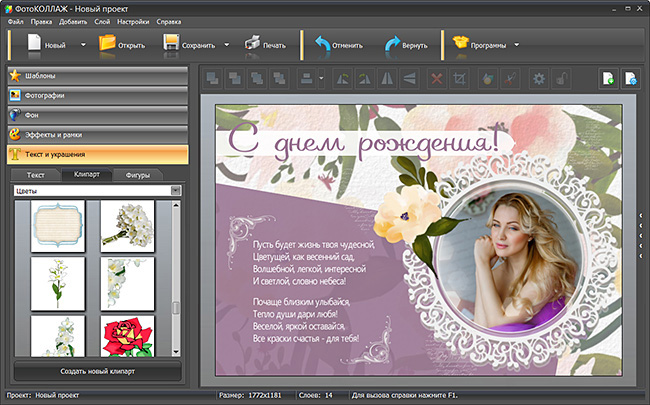Click the rotate left icon
Viewport: 650px width, 405px height.
pyautogui.click(x=342, y=78)
